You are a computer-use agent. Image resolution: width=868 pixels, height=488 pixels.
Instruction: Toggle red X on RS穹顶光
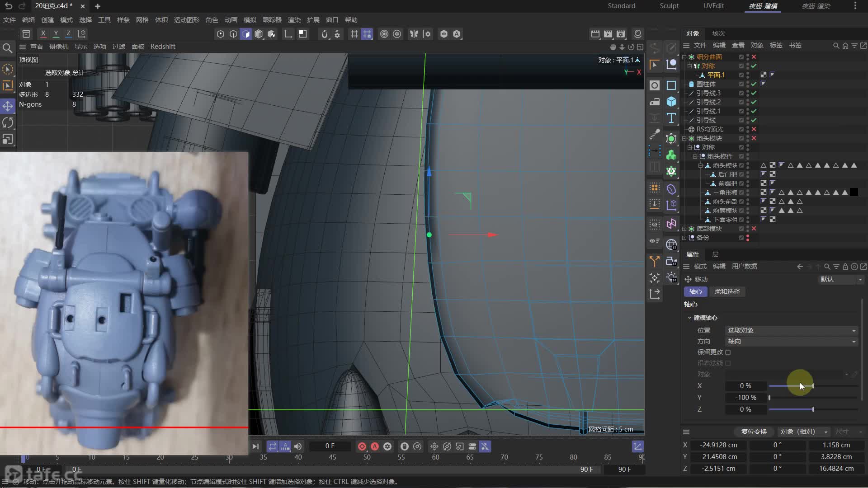point(754,129)
